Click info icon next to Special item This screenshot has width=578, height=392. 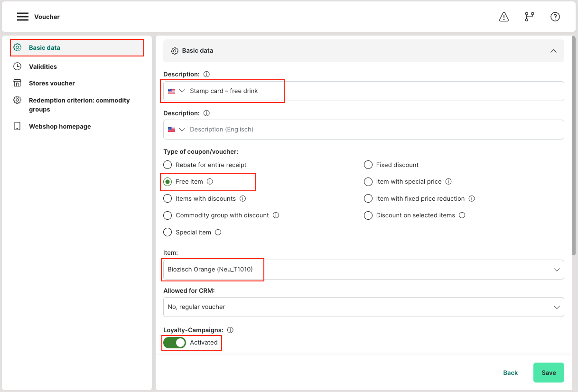[218, 233]
